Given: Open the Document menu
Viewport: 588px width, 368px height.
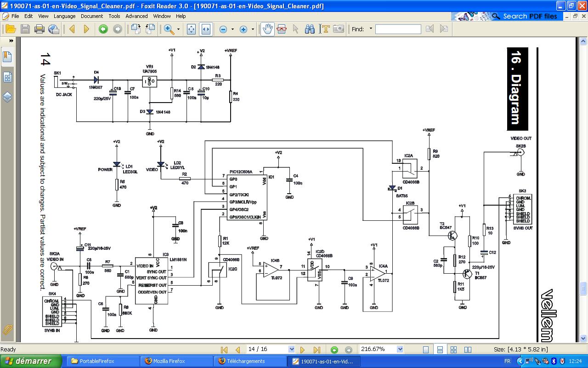Looking at the screenshot, I should (x=92, y=16).
